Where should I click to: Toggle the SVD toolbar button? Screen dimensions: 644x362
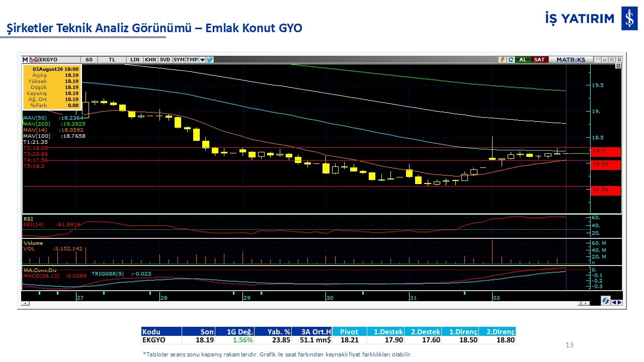pyautogui.click(x=165, y=59)
